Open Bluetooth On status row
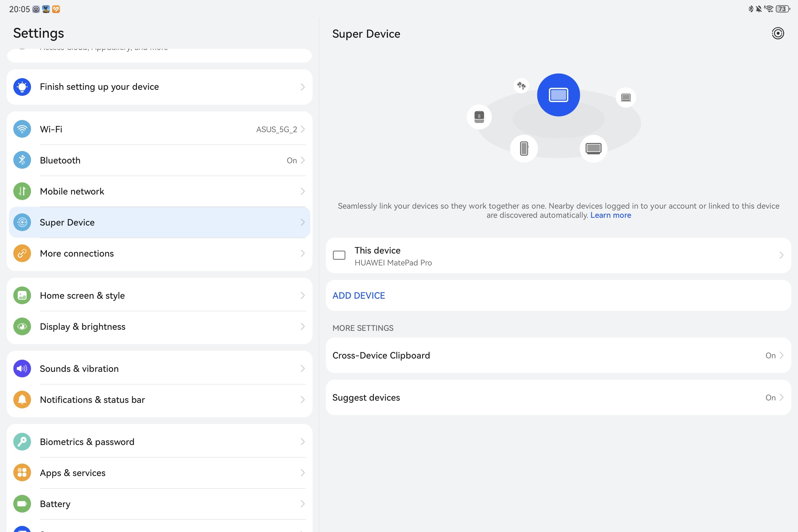 (x=160, y=160)
